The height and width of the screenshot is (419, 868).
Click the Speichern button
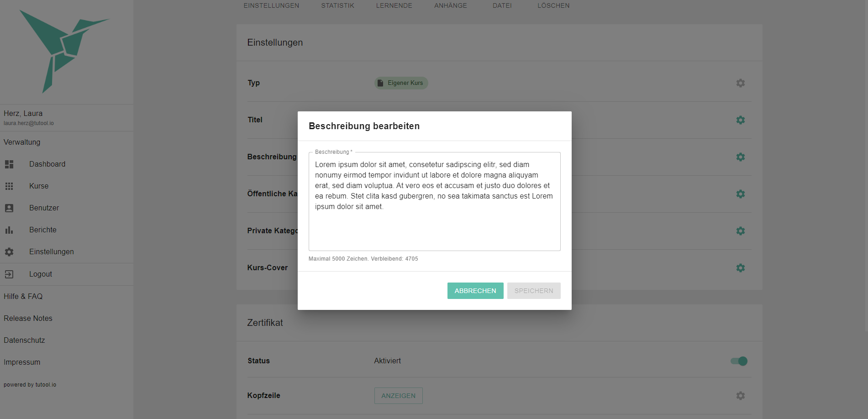[x=533, y=291]
